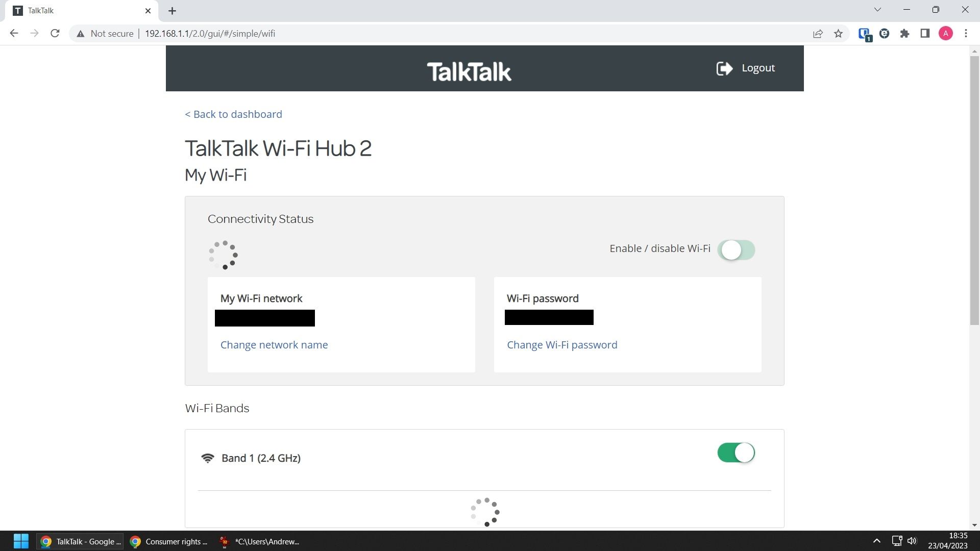Open Chrome three-dot menu
This screenshot has height=551, width=980.
pos(966,34)
